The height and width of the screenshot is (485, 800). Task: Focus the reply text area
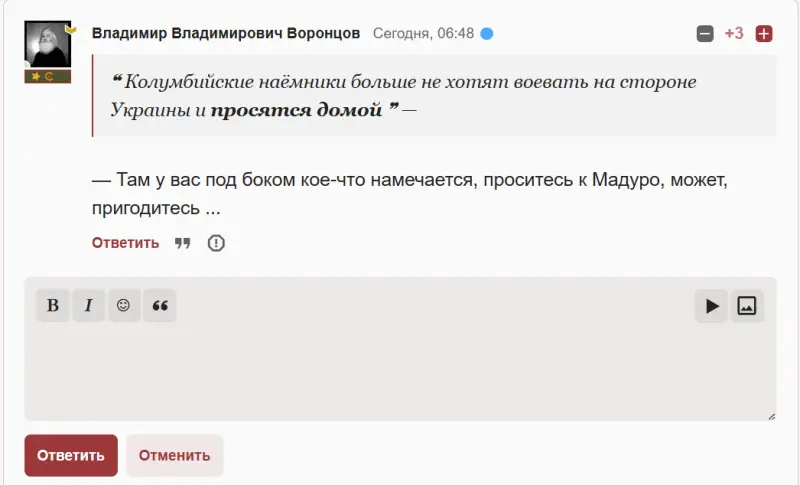[400, 370]
